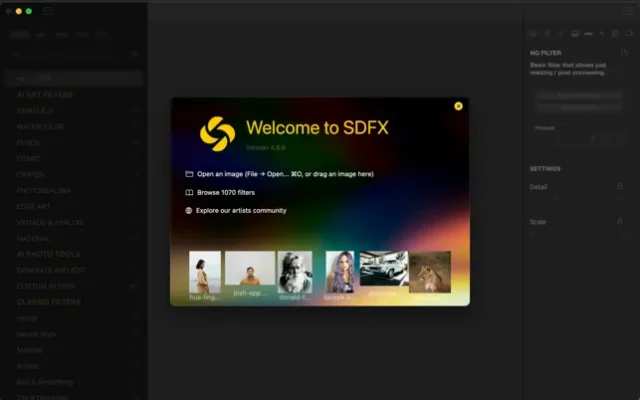Click the Open an image link
Screen dimensions: 640x400
point(285,173)
